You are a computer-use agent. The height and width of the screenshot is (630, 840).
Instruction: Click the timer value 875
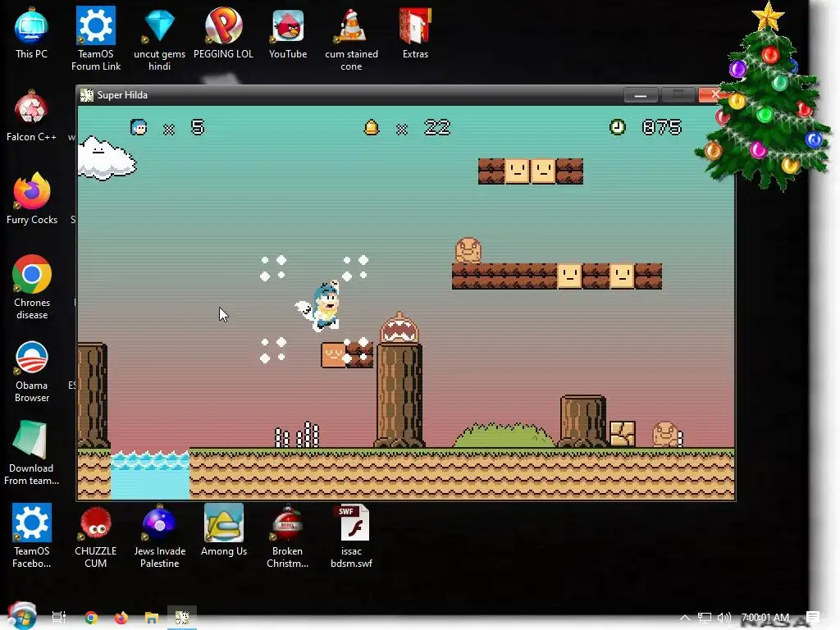tap(662, 127)
